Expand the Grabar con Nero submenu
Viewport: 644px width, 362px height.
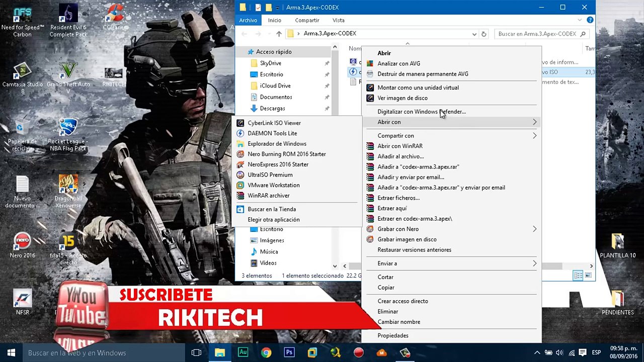pyautogui.click(x=451, y=229)
